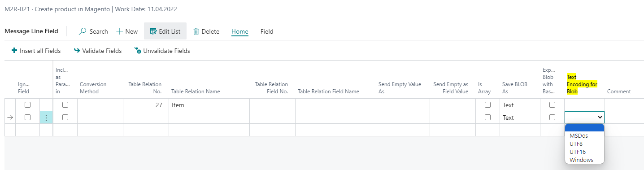Image resolution: width=644 pixels, height=170 pixels.
Task: Click the Validate Fields arrow icon
Action: 77,51
